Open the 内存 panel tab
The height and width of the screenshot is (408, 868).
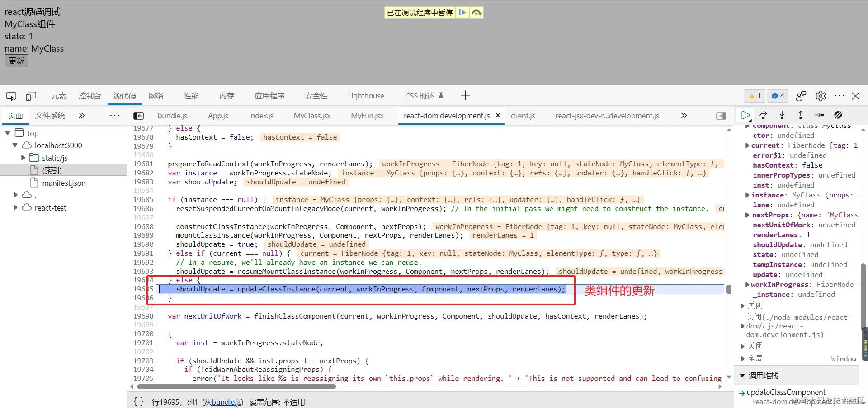(x=226, y=96)
